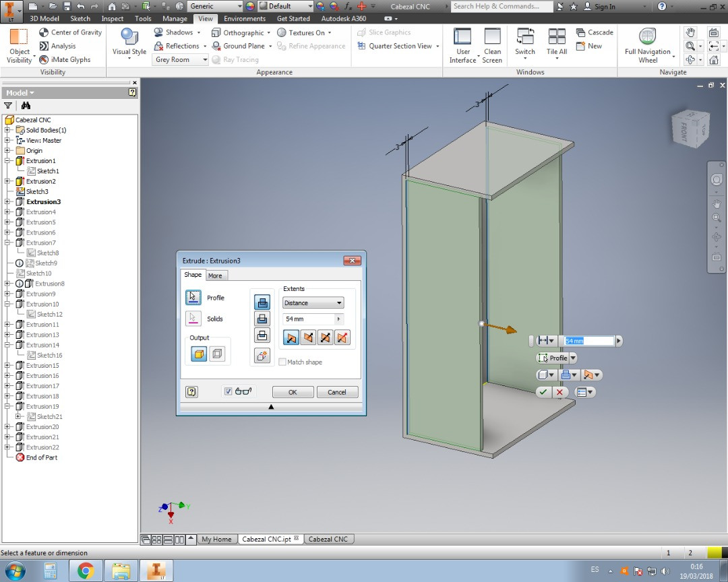
Task: Launch the Full Navigation Wheel
Action: pos(648,45)
